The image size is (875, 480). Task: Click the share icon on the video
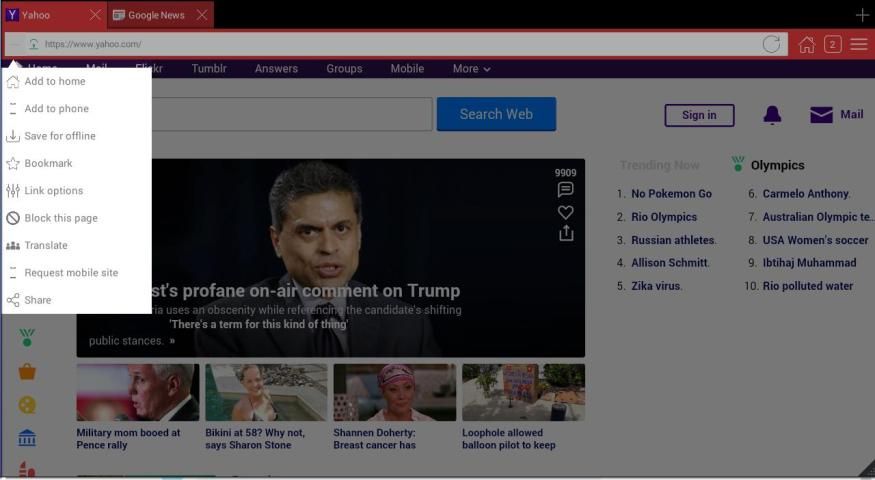pyautogui.click(x=566, y=233)
